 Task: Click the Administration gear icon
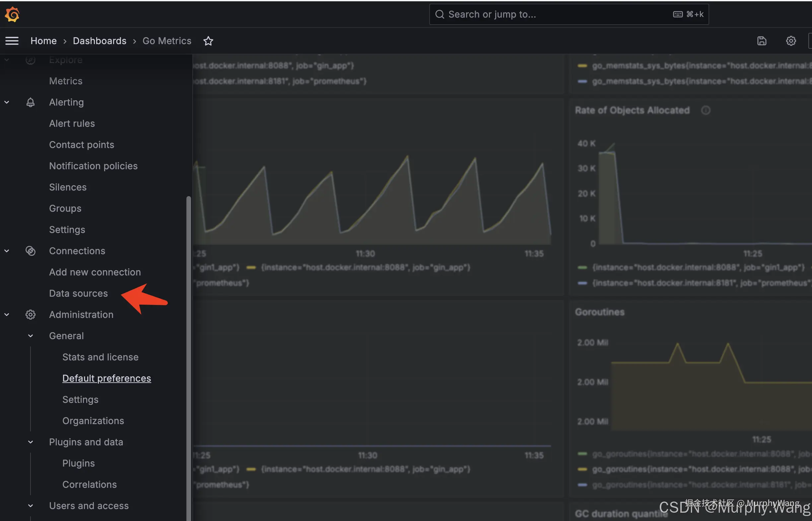click(x=31, y=315)
